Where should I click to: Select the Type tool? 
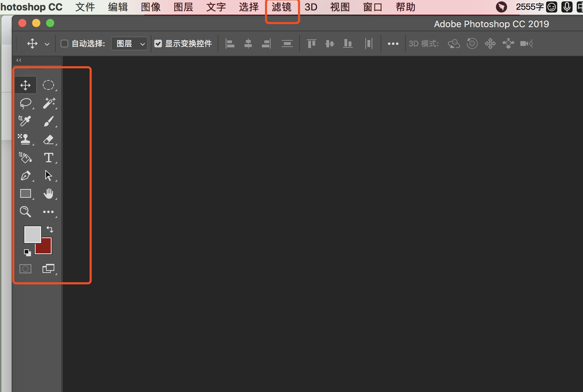pyautogui.click(x=48, y=157)
